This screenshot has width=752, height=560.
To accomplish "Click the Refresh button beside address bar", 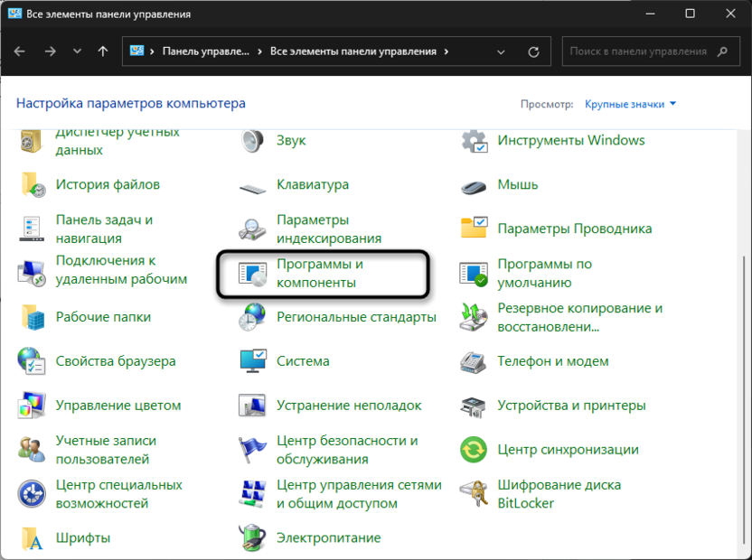I will [533, 51].
